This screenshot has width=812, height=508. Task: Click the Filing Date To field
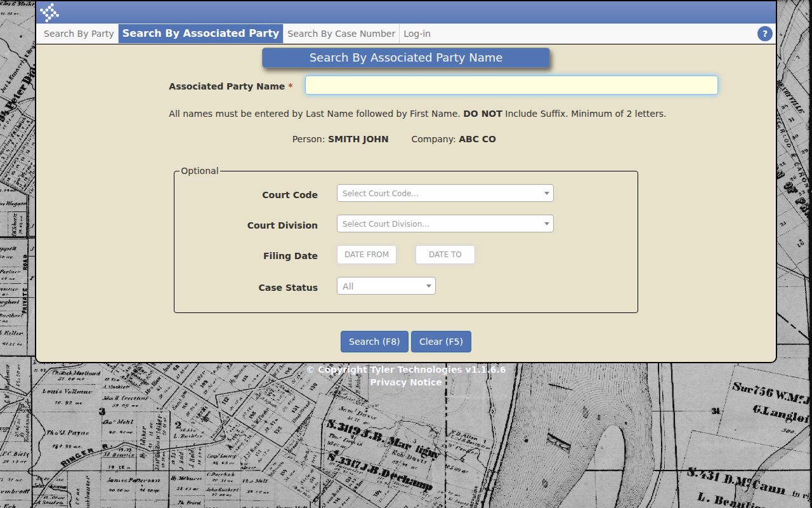[445, 255]
